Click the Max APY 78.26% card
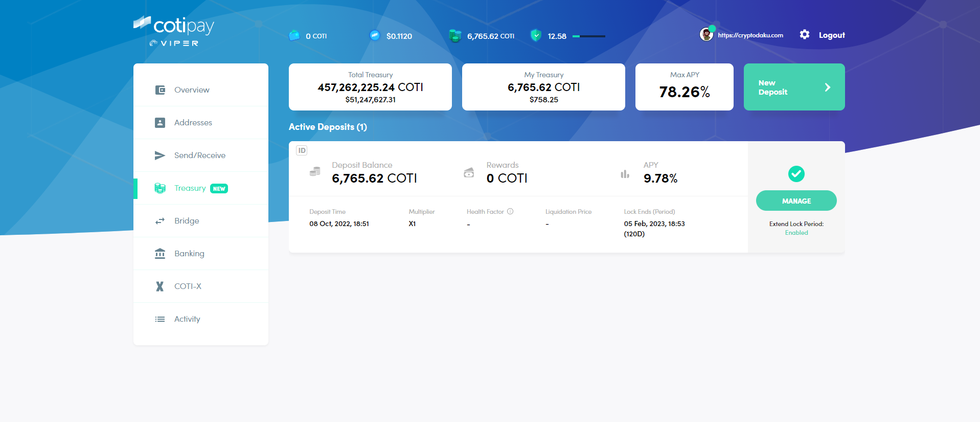This screenshot has height=422, width=980. [685, 87]
